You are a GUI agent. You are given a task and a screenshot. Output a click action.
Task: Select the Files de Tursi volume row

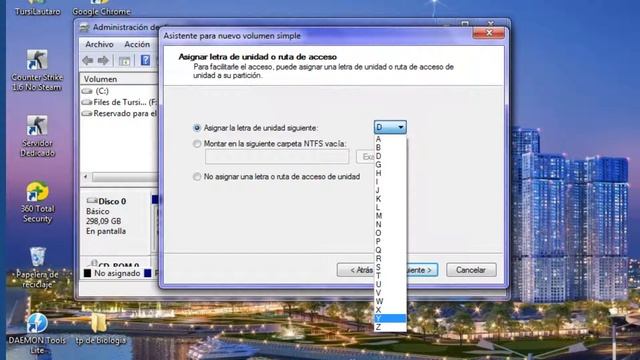tap(119, 102)
